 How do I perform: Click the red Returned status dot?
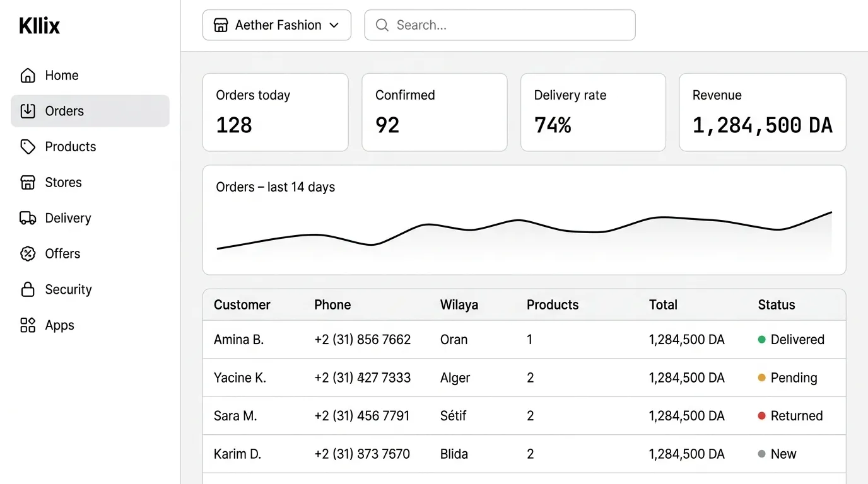point(761,416)
